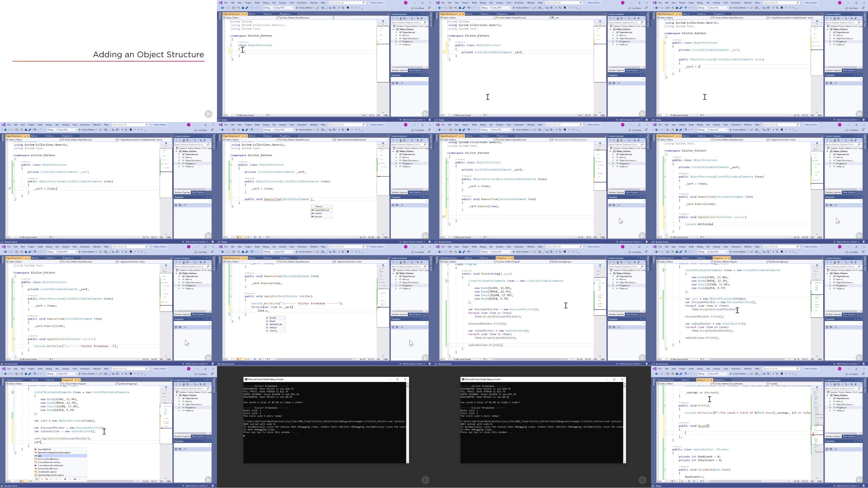The height and width of the screenshot is (488, 868).
Task: Click the 'Adding an Object Structure' slide title
Action: (x=148, y=54)
